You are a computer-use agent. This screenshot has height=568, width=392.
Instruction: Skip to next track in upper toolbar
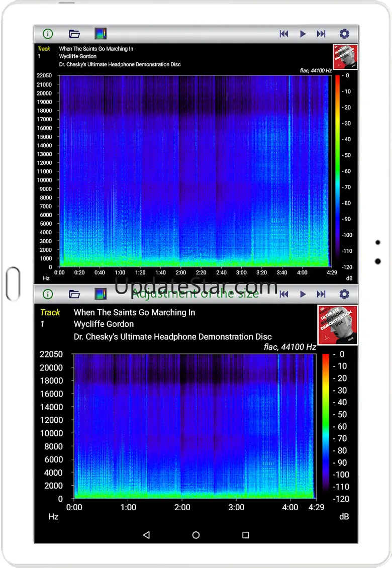tap(321, 34)
